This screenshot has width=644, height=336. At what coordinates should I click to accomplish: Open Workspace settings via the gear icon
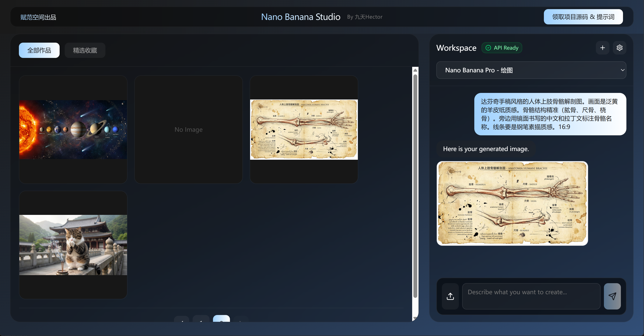coord(619,48)
